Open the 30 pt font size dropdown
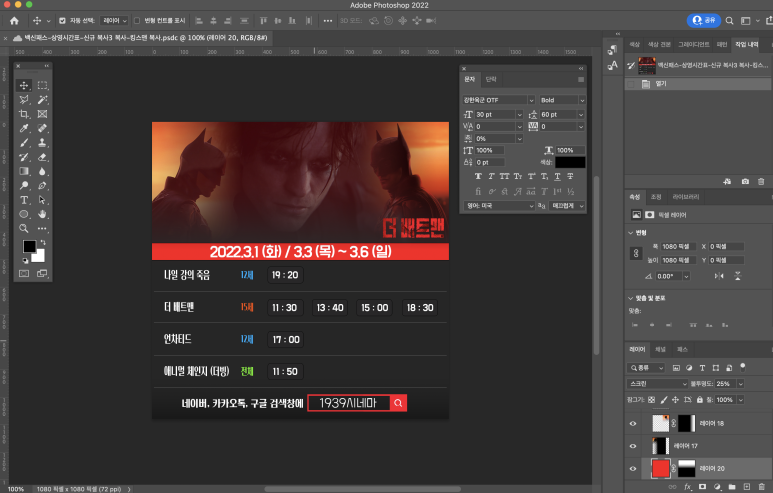773x493 pixels. tap(519, 114)
